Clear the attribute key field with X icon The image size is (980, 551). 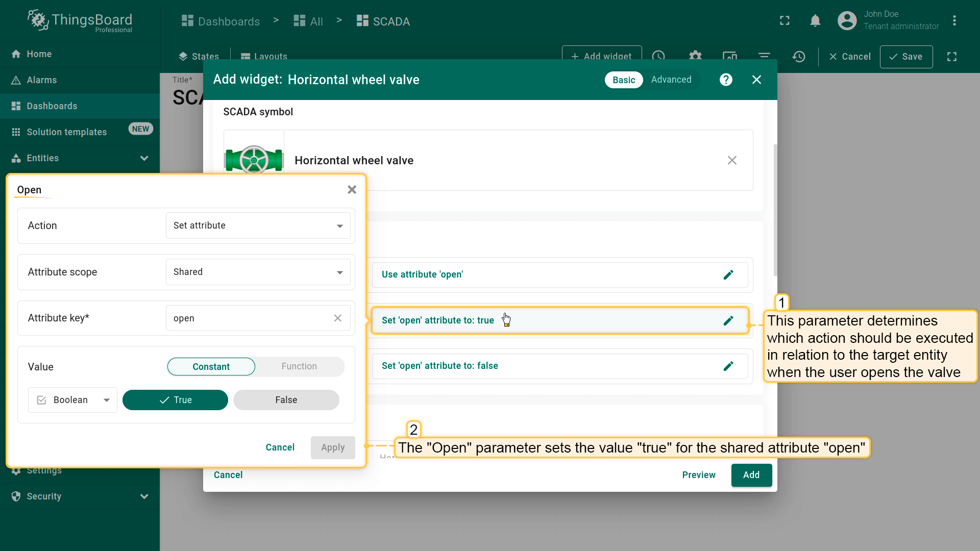click(x=337, y=318)
